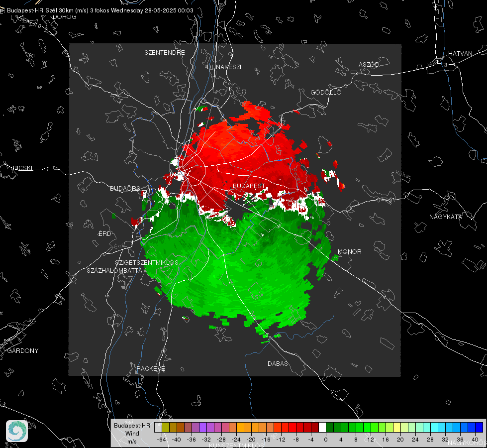Click the -24 value on the legend scale
The width and height of the screenshot is (487, 448).
point(236,440)
